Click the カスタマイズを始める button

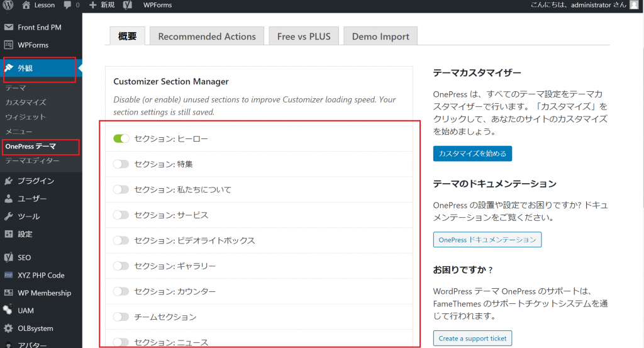coord(472,154)
